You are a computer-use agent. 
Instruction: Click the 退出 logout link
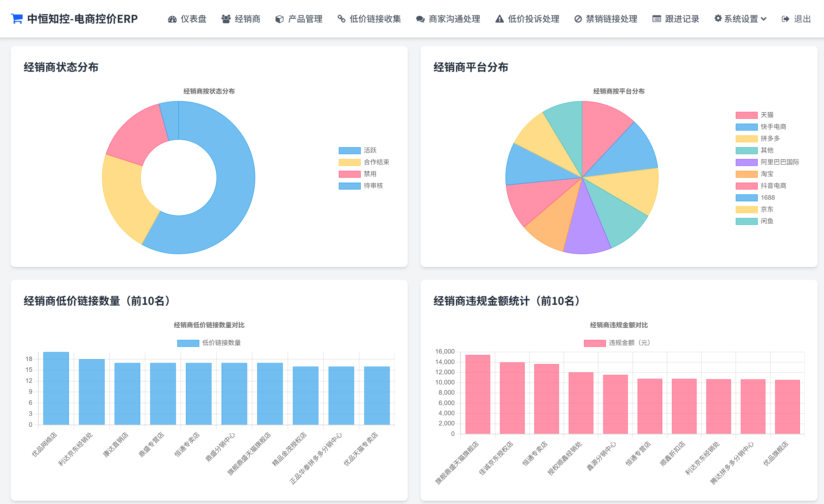[796, 19]
